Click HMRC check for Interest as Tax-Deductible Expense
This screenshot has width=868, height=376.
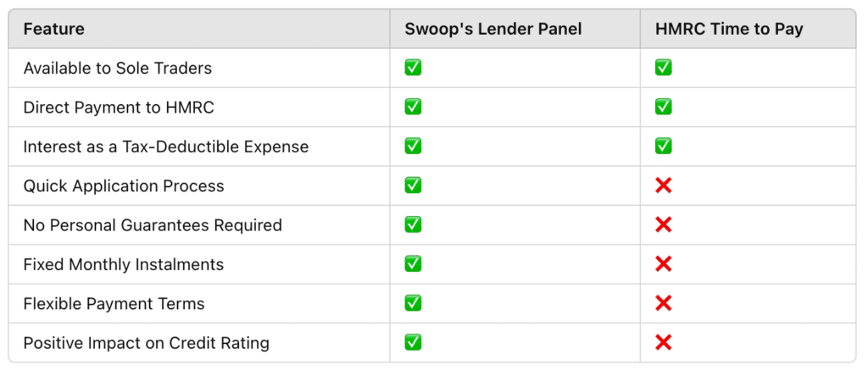(663, 147)
